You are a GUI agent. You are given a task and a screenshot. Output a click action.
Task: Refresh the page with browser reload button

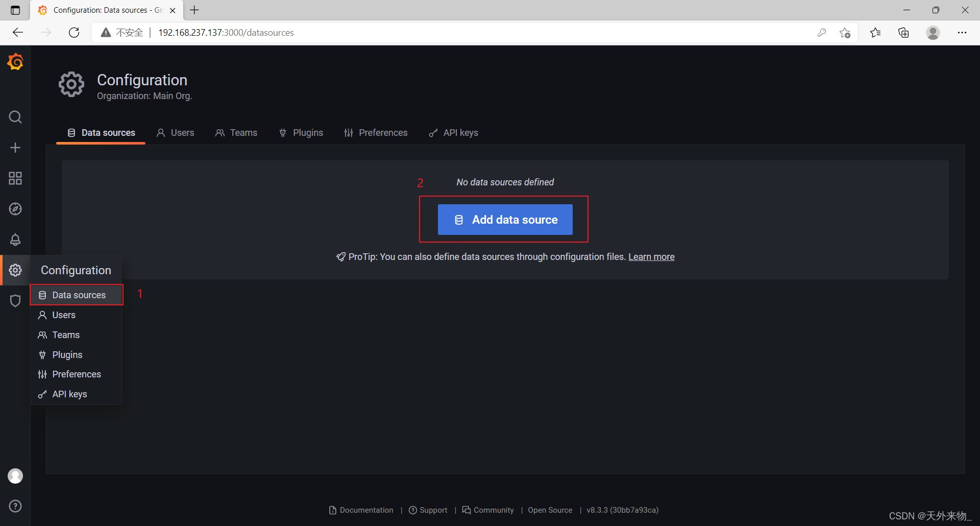pyautogui.click(x=74, y=33)
